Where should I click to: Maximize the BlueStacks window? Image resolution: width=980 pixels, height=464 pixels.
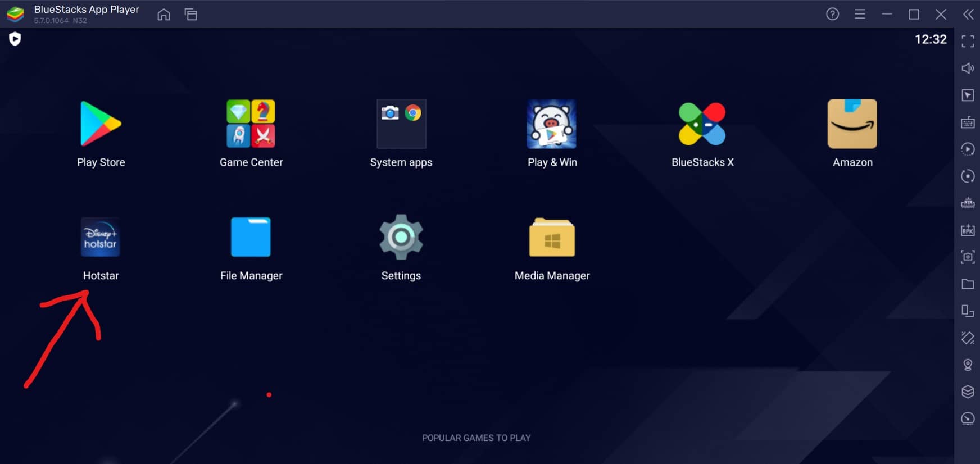914,14
